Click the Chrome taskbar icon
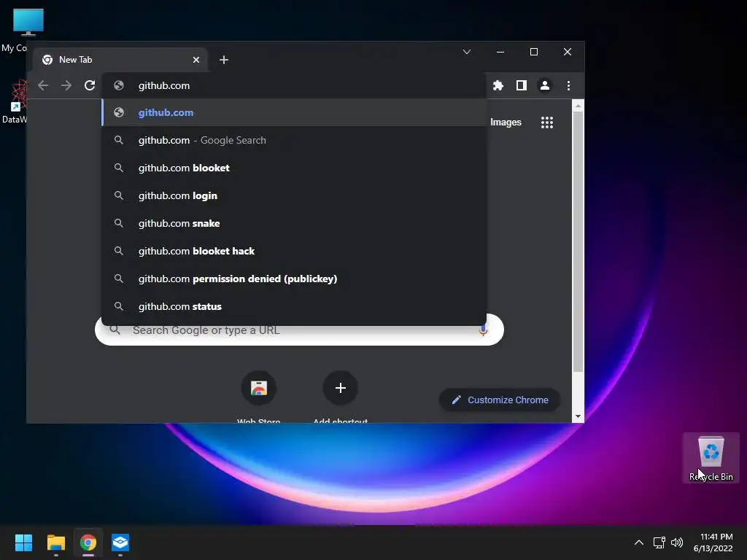747x560 pixels. tap(88, 542)
